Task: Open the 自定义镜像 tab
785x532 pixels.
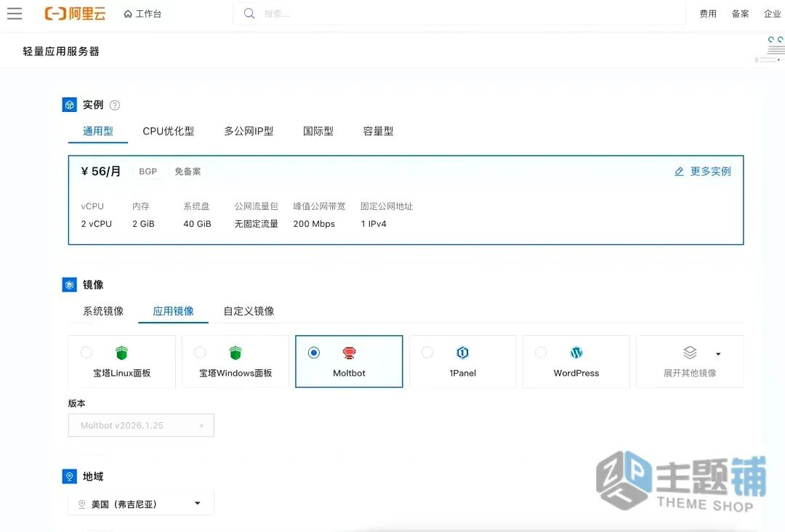Action: tap(249, 311)
